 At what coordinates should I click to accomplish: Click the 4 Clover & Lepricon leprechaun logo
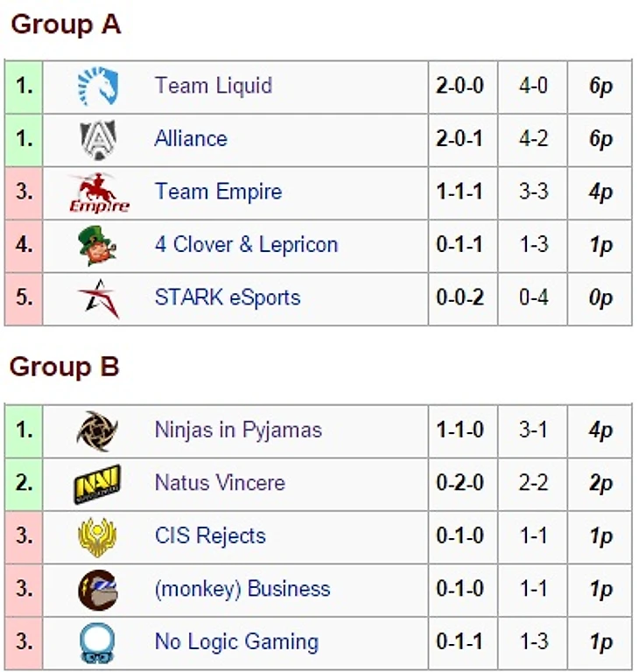96,246
